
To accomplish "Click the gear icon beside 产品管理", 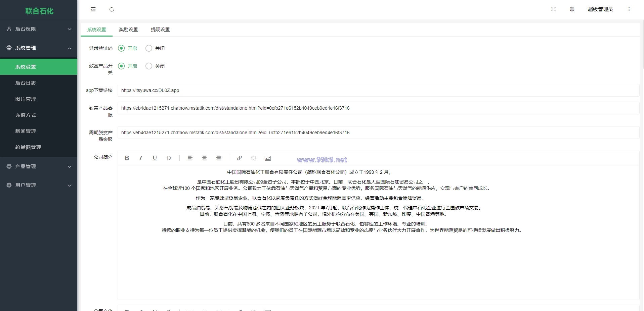I will click(x=9, y=166).
